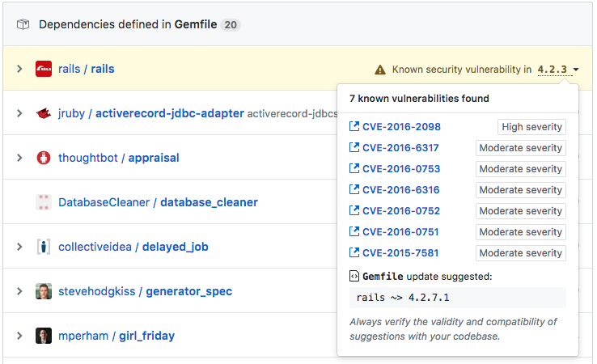This screenshot has width=597, height=364.
Task: Click Moderate severity label for CVE-2016-6316
Action: [520, 189]
